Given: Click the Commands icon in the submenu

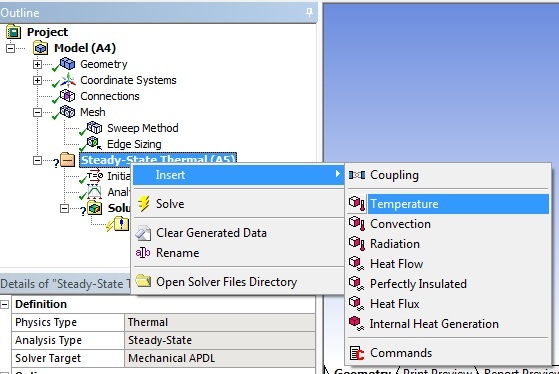Looking at the screenshot, I should tap(357, 353).
